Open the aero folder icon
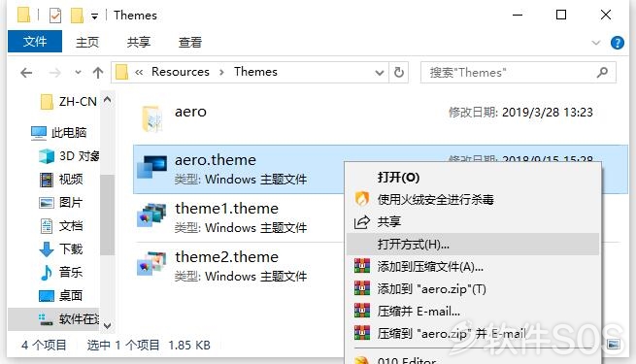This screenshot has width=636, height=364. point(152,118)
